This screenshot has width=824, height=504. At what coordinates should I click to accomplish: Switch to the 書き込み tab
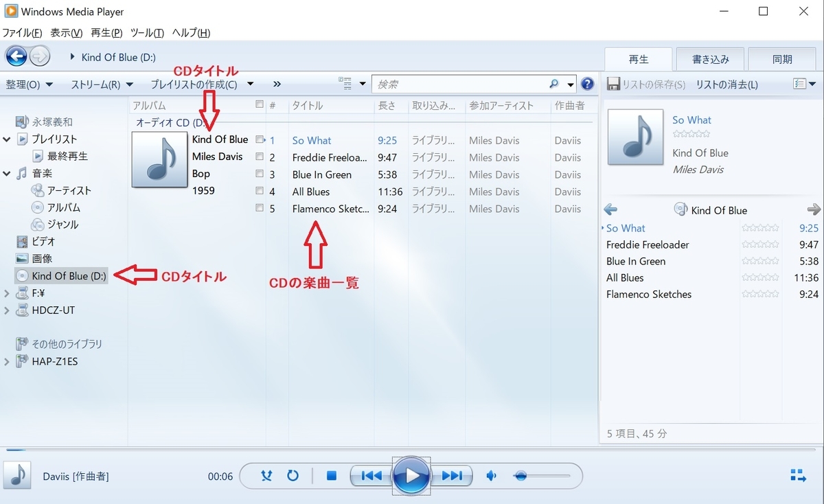(710, 59)
